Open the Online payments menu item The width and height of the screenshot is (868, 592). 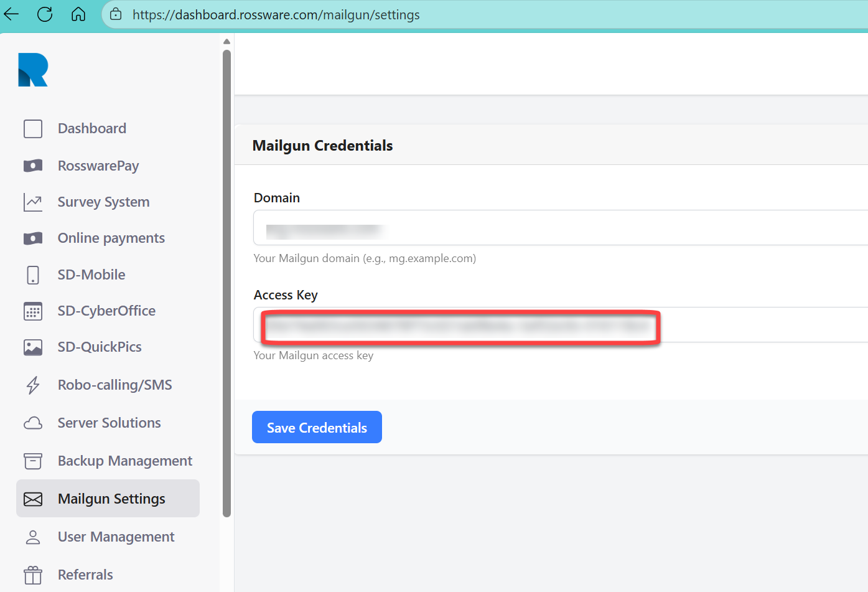click(111, 238)
